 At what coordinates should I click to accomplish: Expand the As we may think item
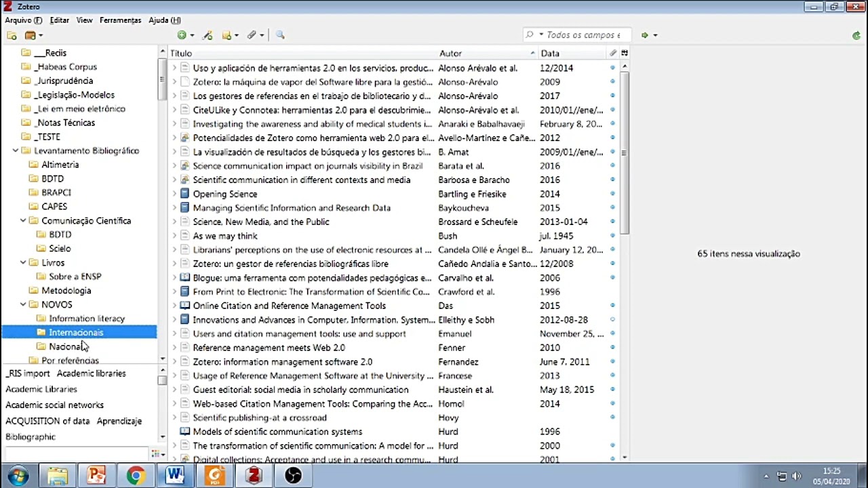(174, 236)
